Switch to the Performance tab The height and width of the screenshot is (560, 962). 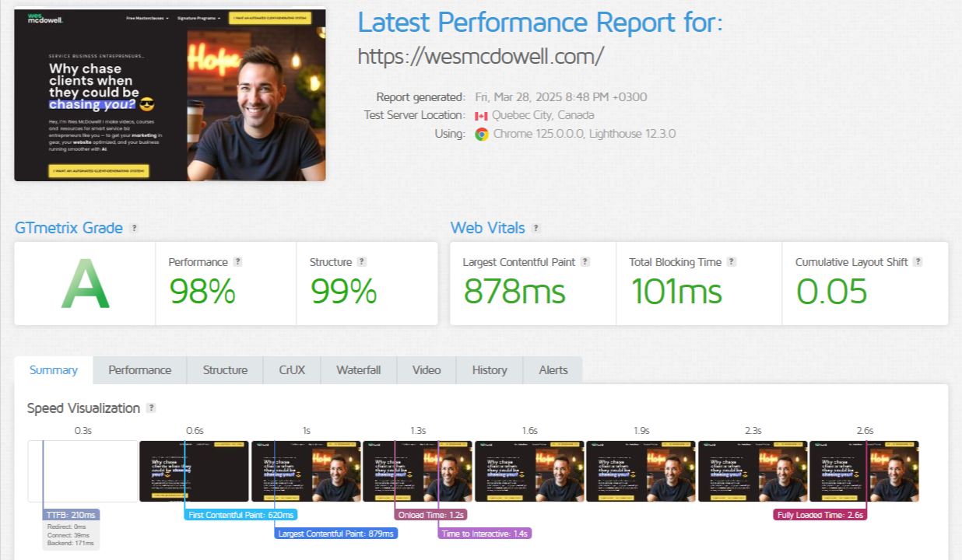point(140,370)
